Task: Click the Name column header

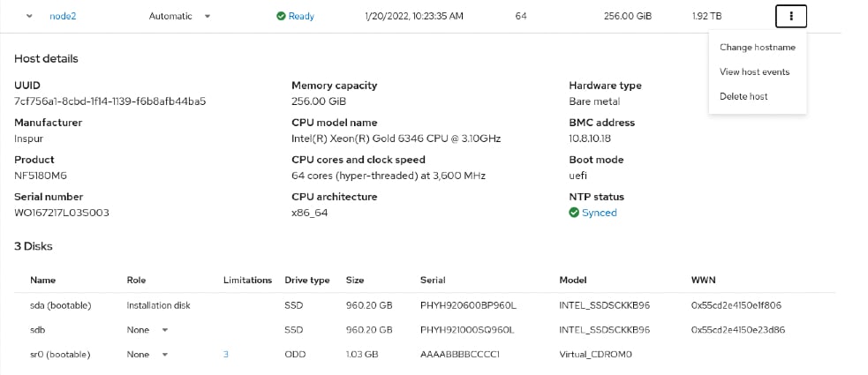Action: pos(42,280)
